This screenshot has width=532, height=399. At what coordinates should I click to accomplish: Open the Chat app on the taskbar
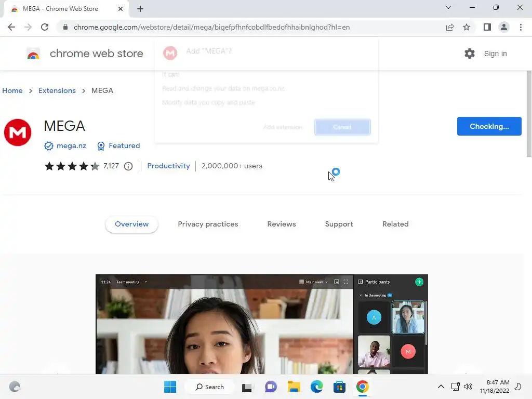271,387
